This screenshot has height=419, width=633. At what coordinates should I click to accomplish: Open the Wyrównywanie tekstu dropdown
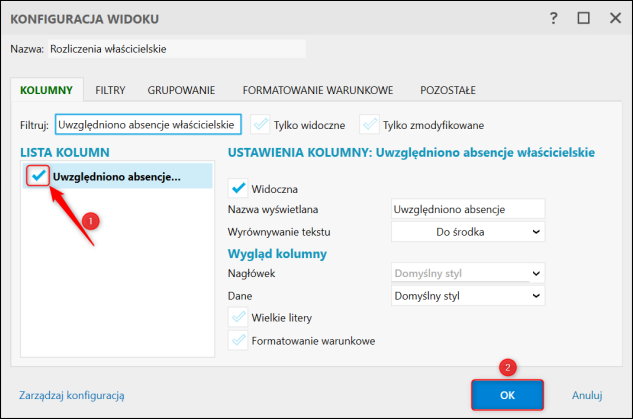point(468,232)
